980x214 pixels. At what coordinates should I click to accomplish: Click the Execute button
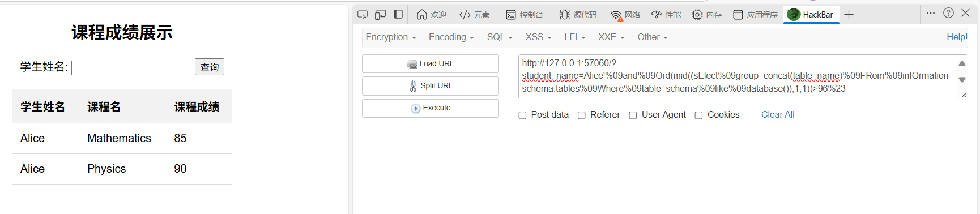pyautogui.click(x=431, y=108)
